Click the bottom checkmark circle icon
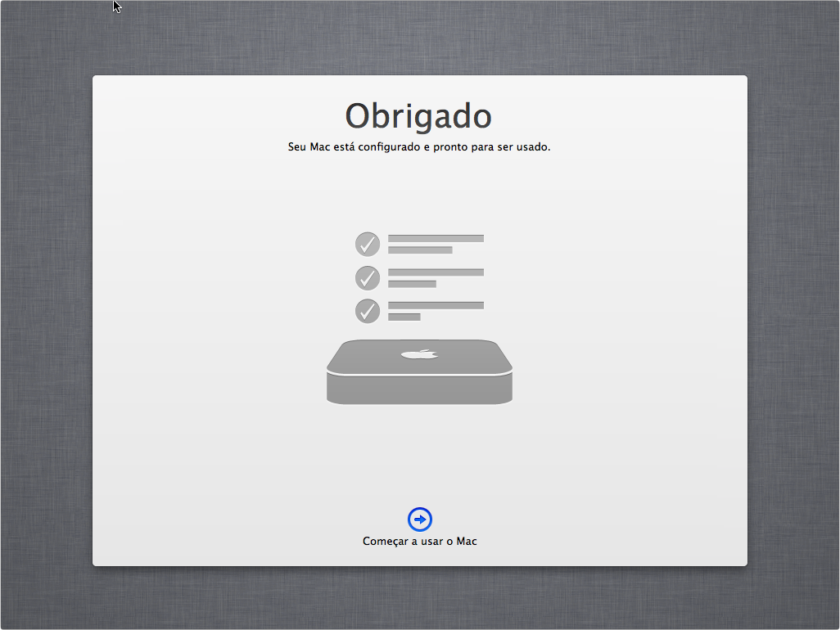Viewport: 840px width, 630px height. [368, 311]
